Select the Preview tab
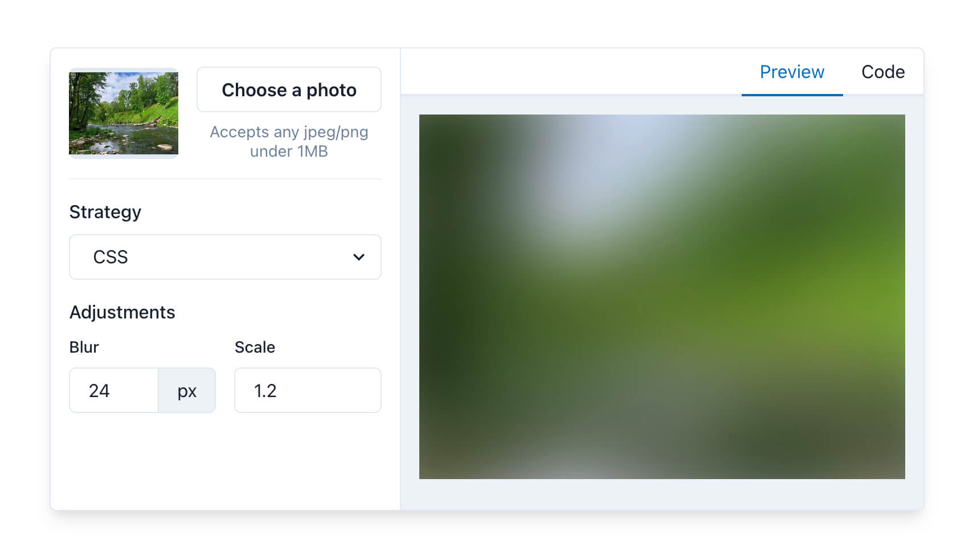 (792, 72)
